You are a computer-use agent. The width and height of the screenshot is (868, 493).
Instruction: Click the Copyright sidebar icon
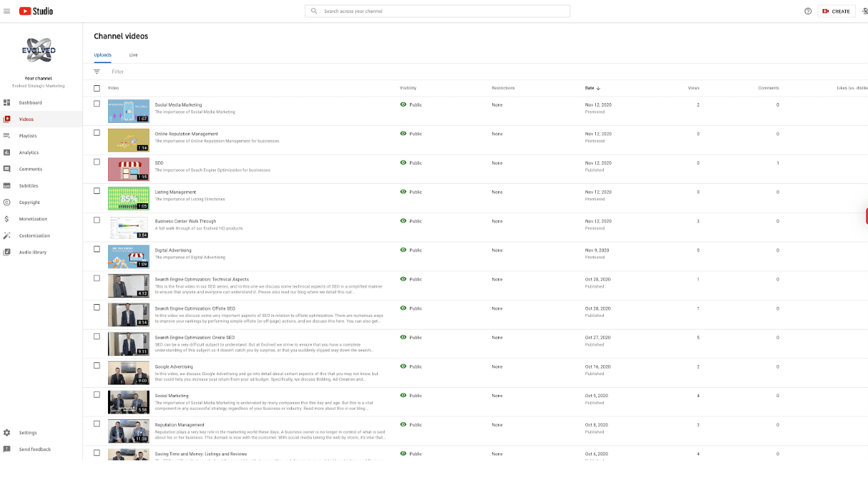click(6, 202)
